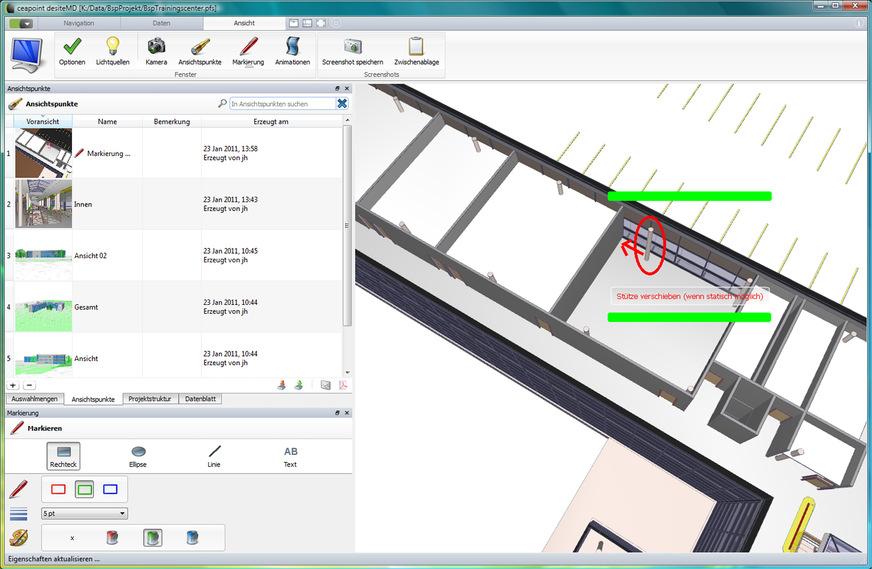Activate the Text marking tool
Viewport: 872px width, 569px height.
click(290, 456)
